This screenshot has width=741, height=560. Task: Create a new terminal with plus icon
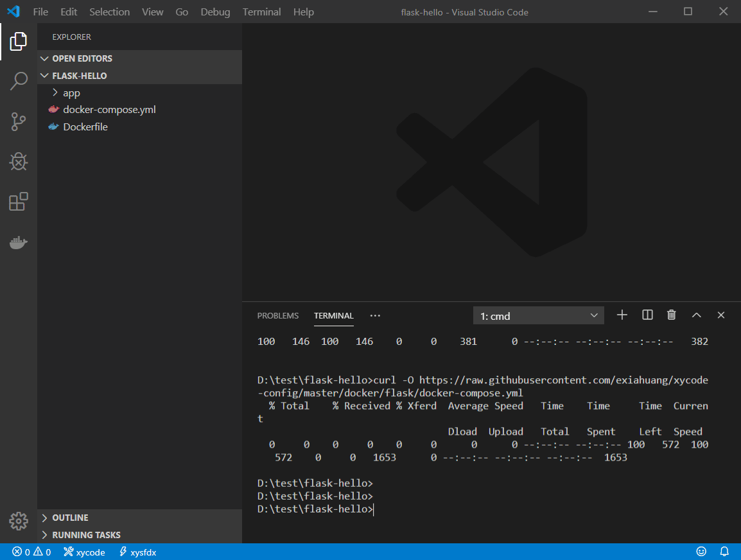[622, 315]
